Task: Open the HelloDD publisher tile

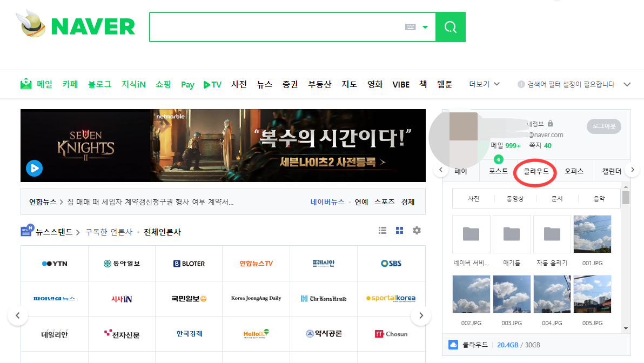Action: tap(256, 334)
